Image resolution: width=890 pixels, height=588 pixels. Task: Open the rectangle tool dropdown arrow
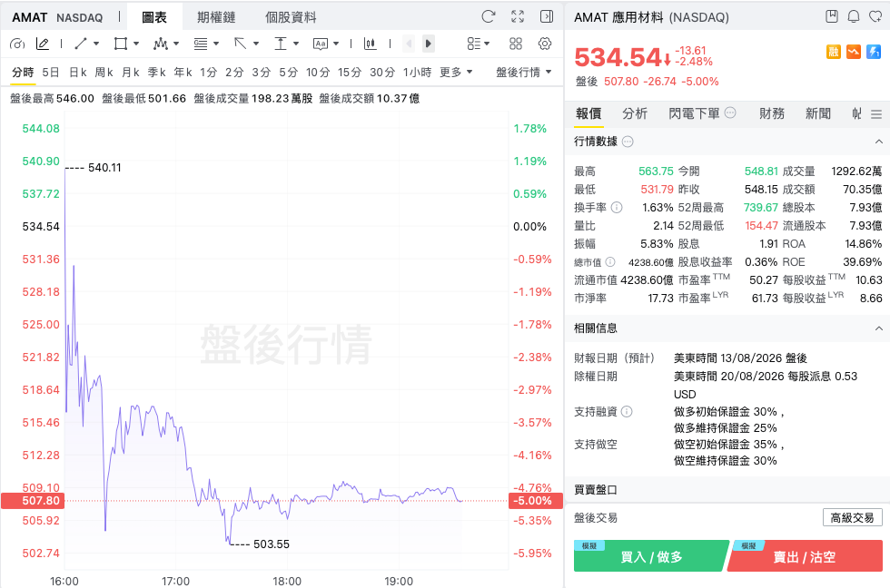point(135,44)
